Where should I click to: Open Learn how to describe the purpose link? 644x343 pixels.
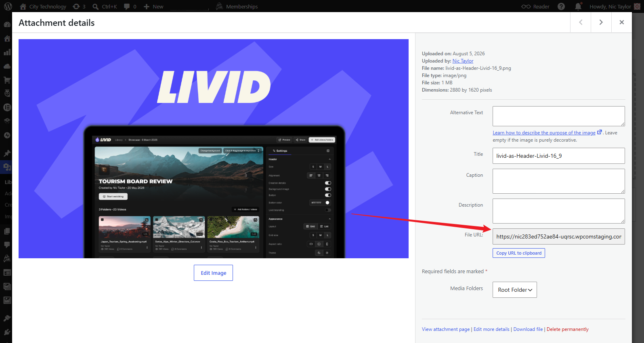pos(544,133)
